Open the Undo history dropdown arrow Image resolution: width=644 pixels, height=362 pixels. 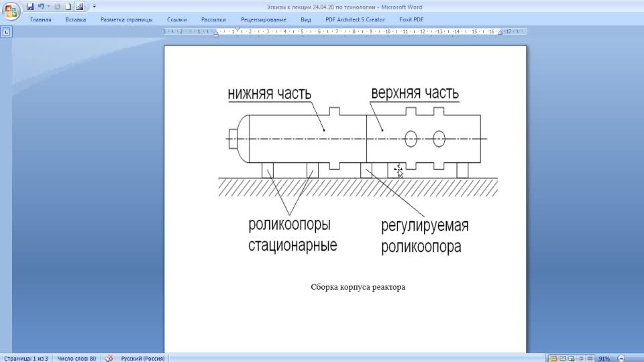pyautogui.click(x=48, y=7)
